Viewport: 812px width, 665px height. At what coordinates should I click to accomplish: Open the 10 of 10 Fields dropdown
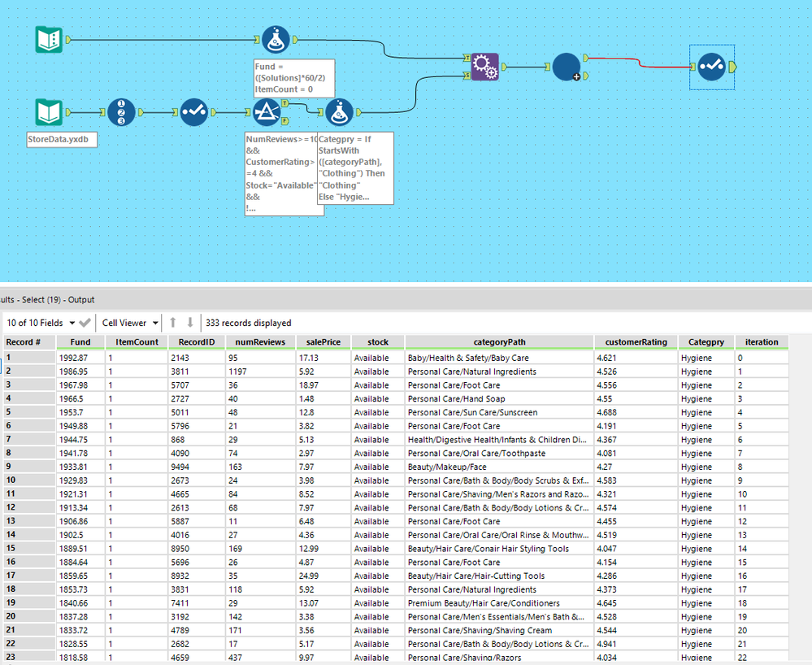[41, 323]
